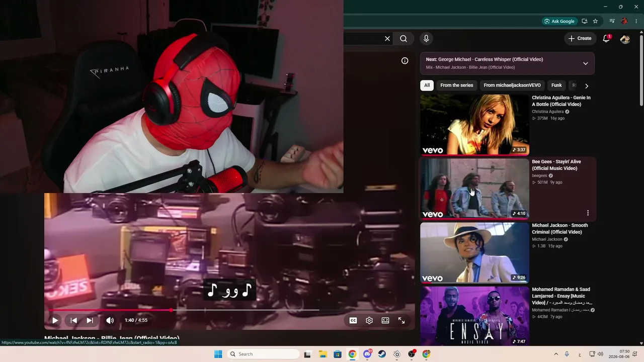Start a voice search with the microphone
644x362 pixels.
[x=426, y=38]
